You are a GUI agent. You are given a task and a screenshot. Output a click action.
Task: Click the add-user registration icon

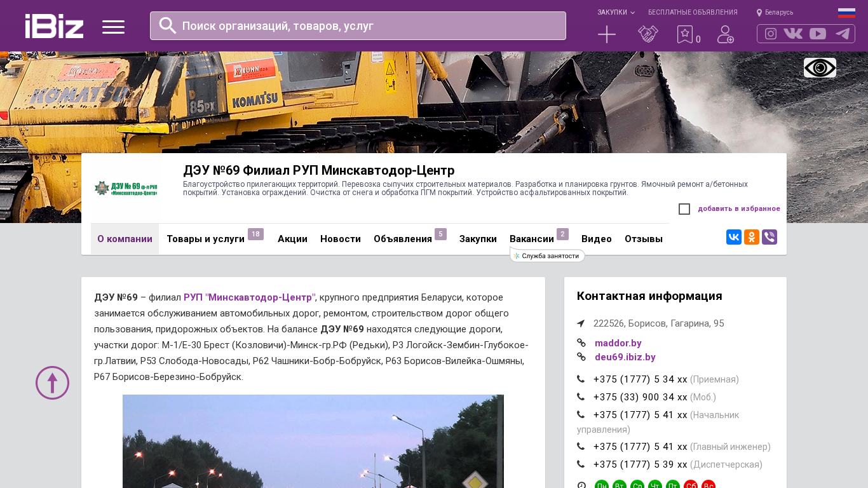click(x=726, y=34)
